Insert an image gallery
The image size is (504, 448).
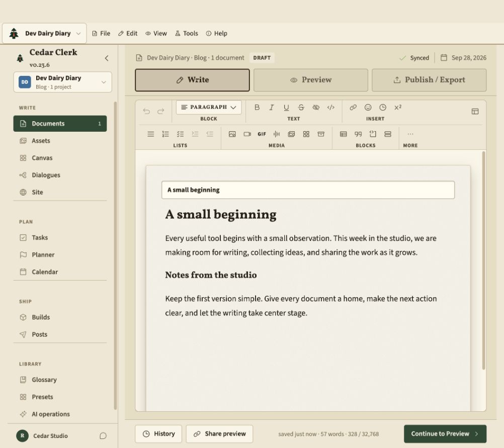[292, 134]
